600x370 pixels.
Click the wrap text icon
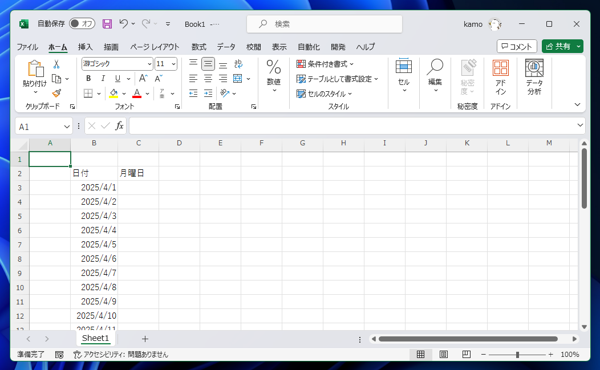click(x=238, y=64)
